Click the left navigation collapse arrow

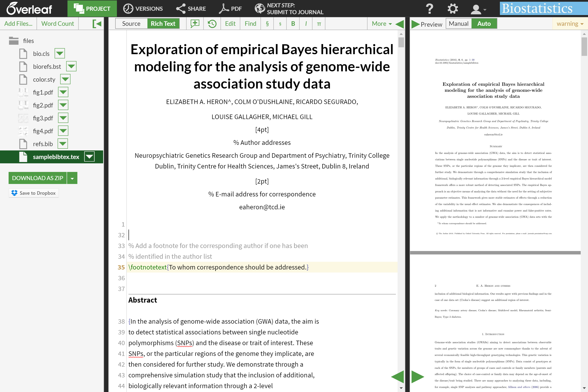point(97,24)
